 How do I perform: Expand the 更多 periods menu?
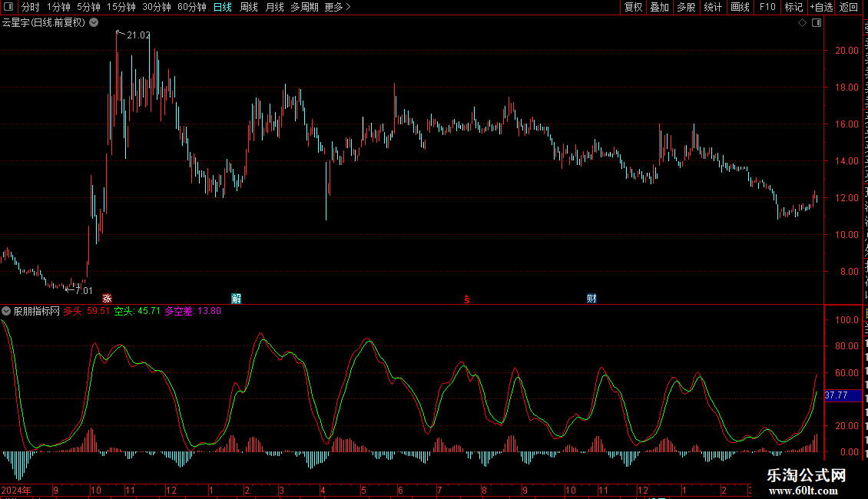pos(337,7)
